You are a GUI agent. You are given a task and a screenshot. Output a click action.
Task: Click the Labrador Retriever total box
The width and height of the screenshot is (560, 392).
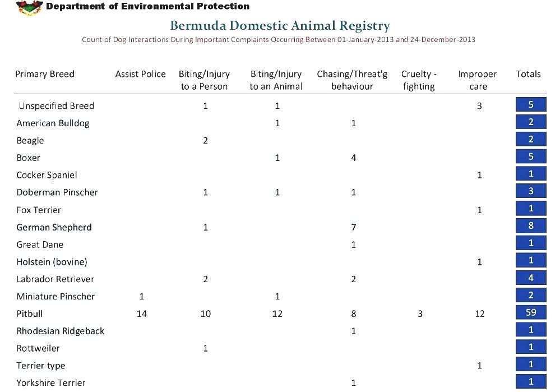(531, 278)
